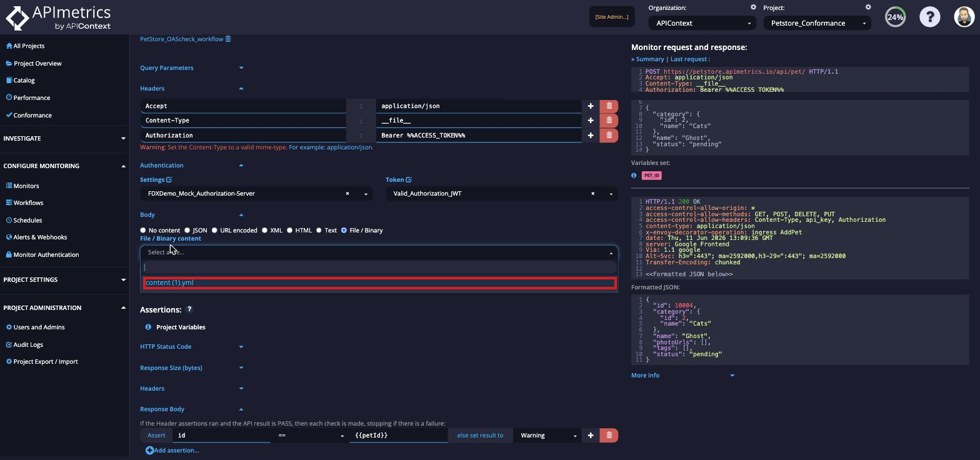980x460 pixels.
Task: Open the Token selection dropdown
Action: 611,194
